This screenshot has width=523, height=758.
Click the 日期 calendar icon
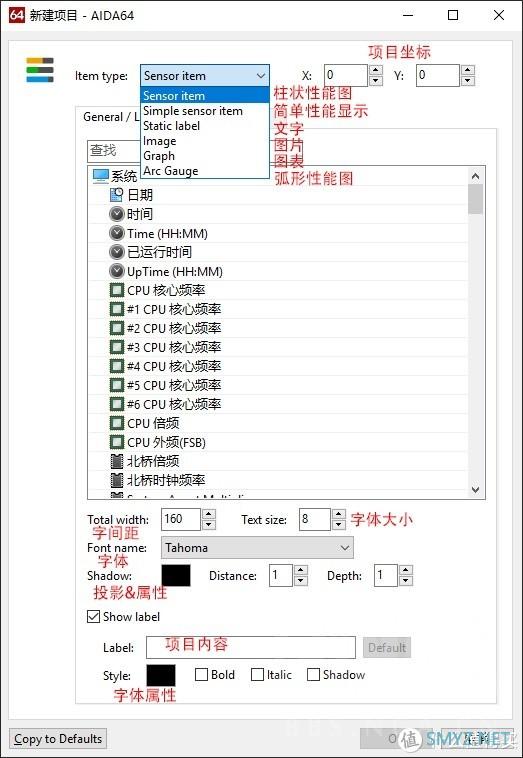pos(116,194)
